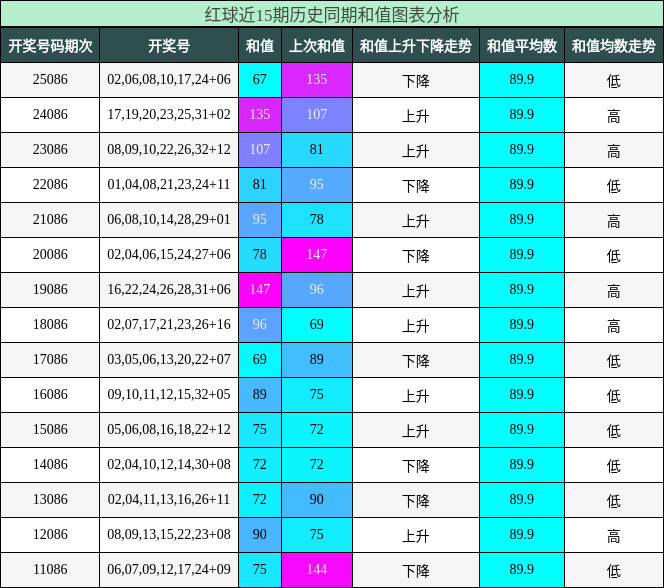Click the 89.9 average cell in row 11086

522,570
